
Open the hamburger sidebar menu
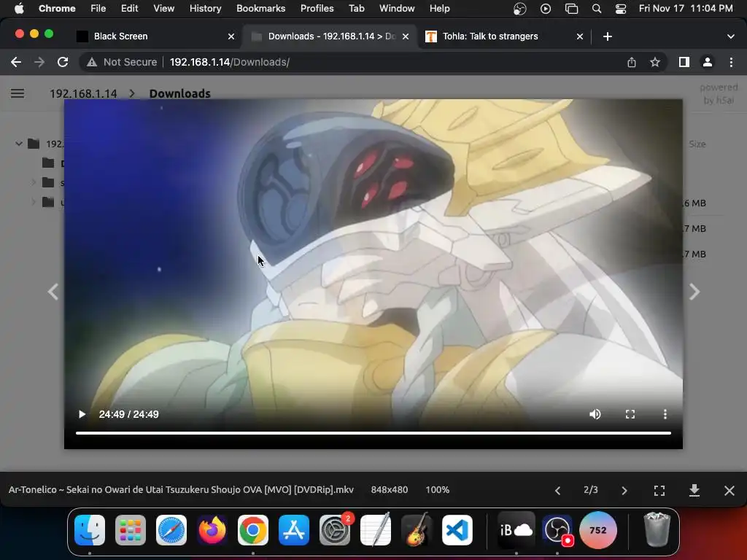18,93
